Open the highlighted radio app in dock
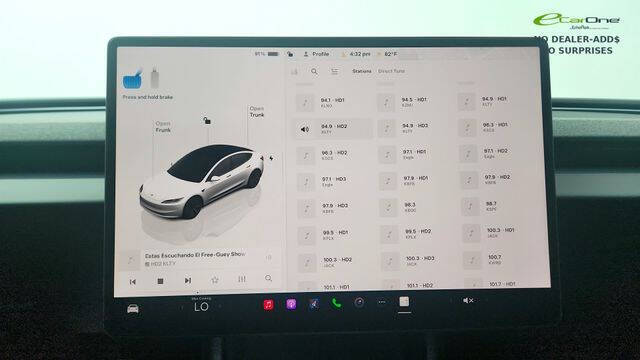The height and width of the screenshot is (360, 640). [x=404, y=302]
